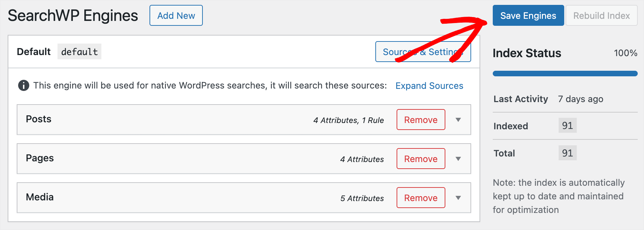644x230 pixels.
Task: Click the Indexed count badge
Action: (x=567, y=125)
